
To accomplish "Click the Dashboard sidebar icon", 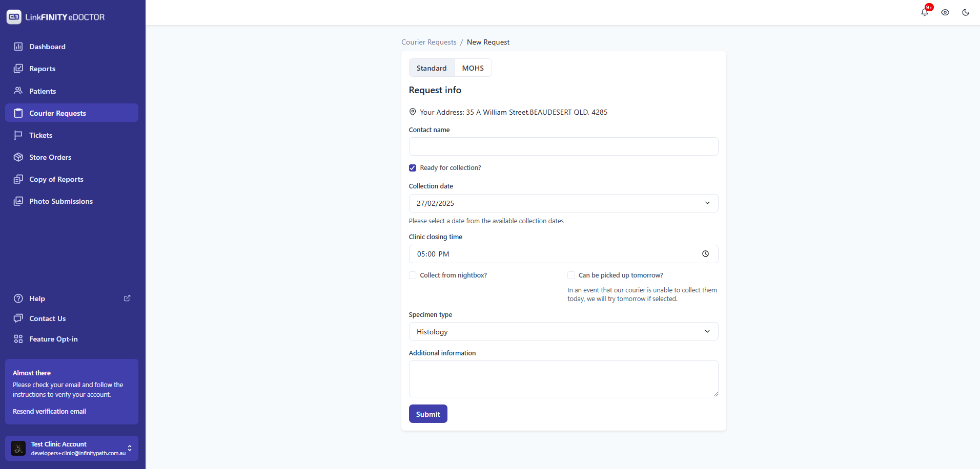I will [18, 47].
